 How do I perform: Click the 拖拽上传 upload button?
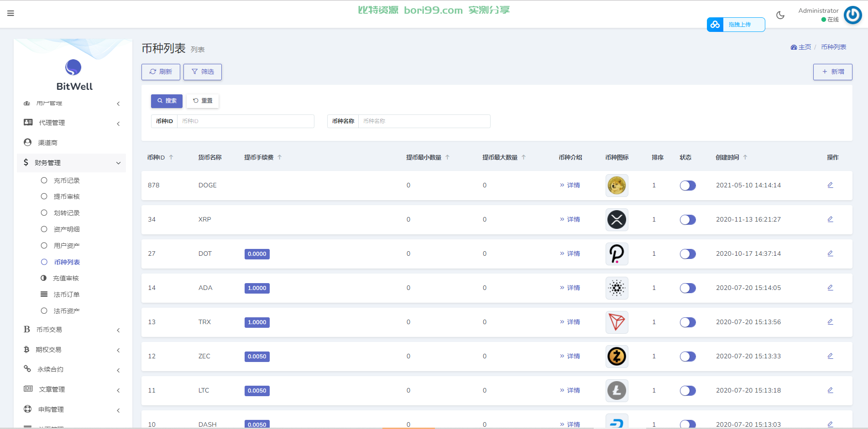736,25
